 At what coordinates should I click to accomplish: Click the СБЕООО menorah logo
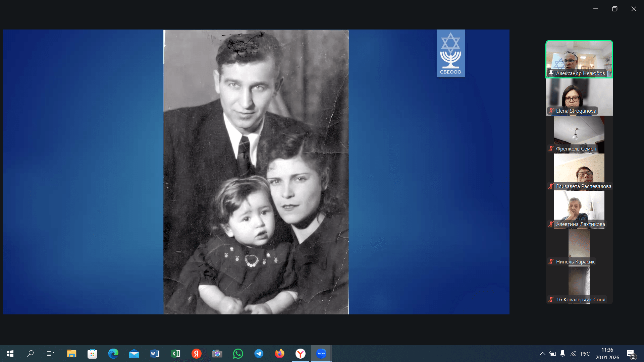point(451,53)
